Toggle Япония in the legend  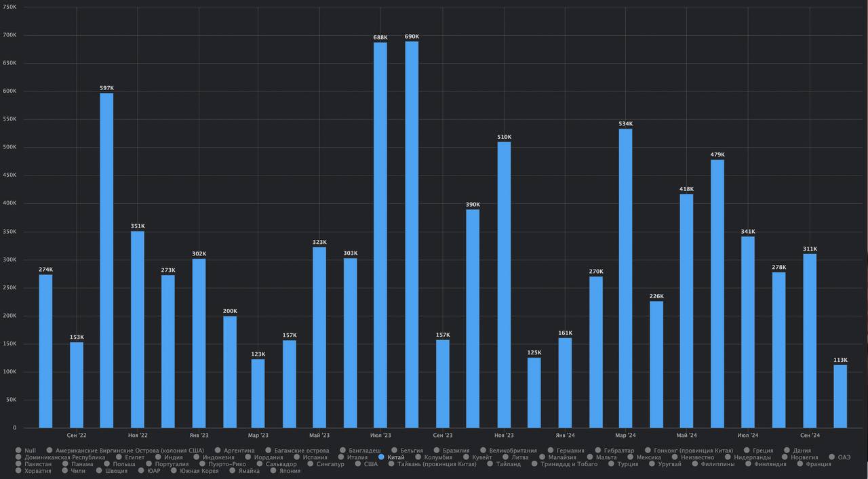pyautogui.click(x=290, y=471)
